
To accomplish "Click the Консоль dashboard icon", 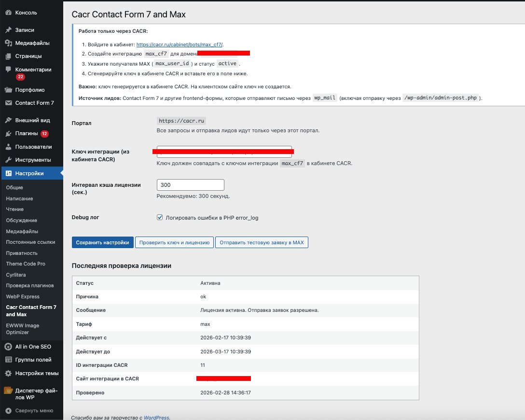I will point(8,13).
